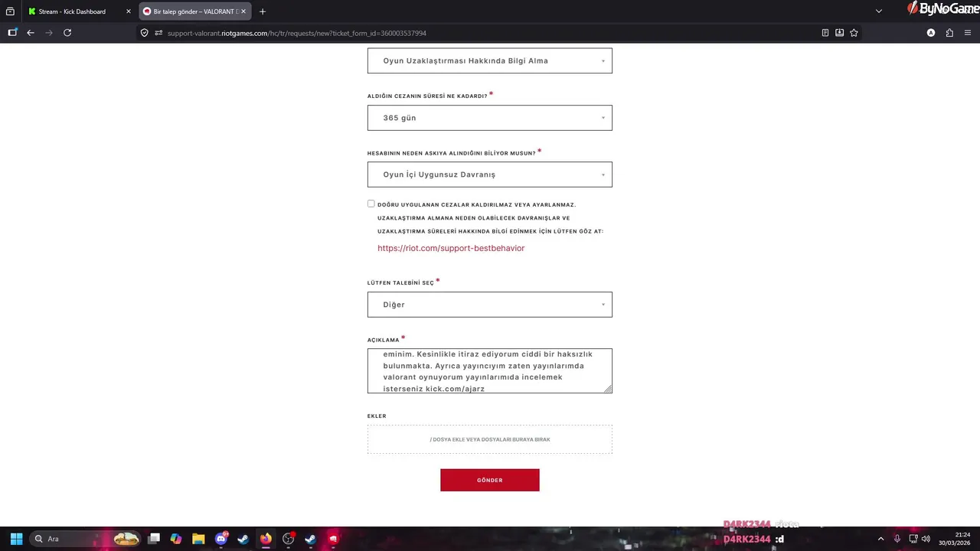Click the shield tracking protection icon
The image size is (980, 551).
click(144, 33)
